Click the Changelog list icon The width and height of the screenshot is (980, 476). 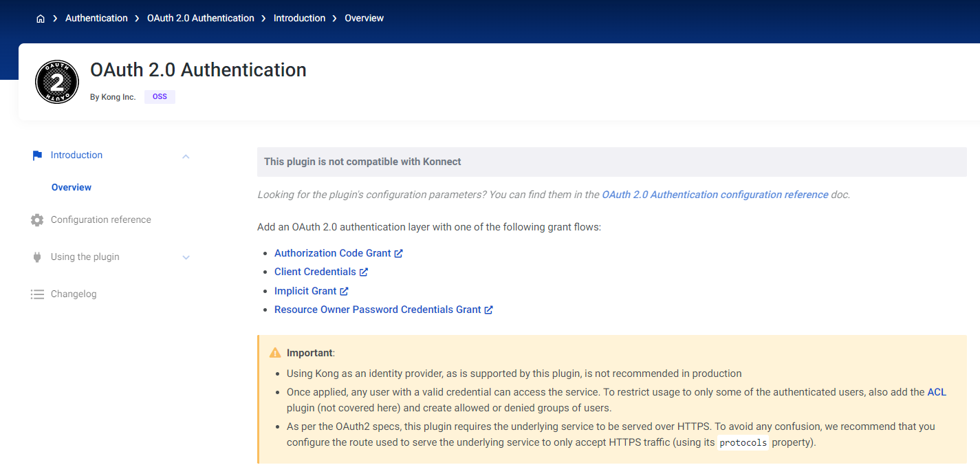tap(37, 294)
